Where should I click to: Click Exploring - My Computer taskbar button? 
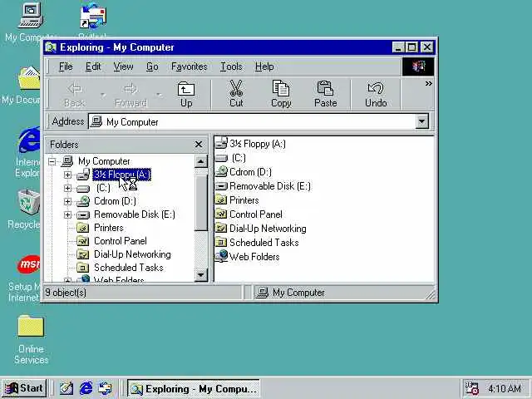coord(194,388)
